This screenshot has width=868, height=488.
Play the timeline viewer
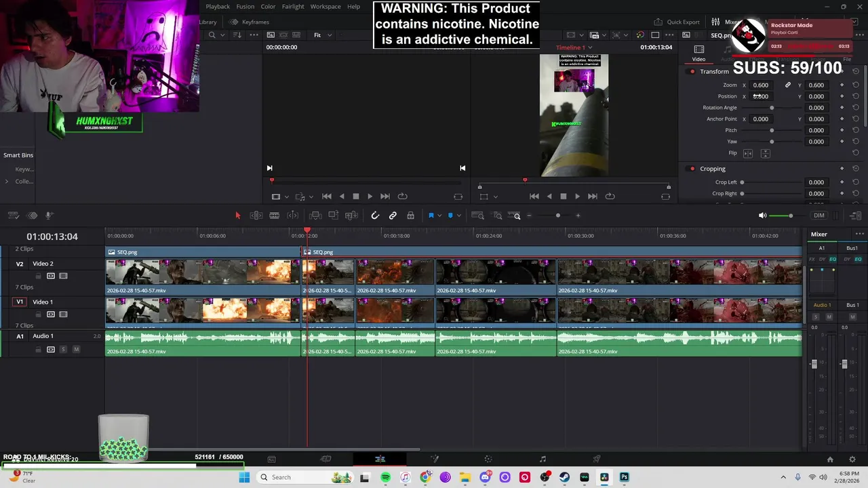coord(577,197)
